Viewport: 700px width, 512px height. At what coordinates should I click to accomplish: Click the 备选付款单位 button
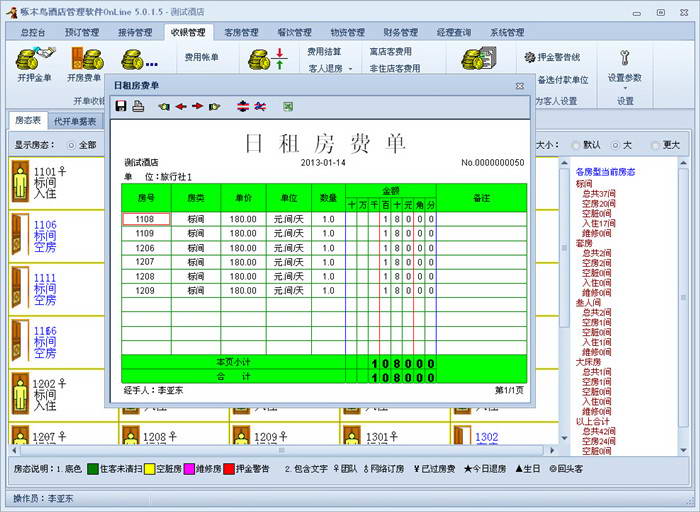point(563,80)
